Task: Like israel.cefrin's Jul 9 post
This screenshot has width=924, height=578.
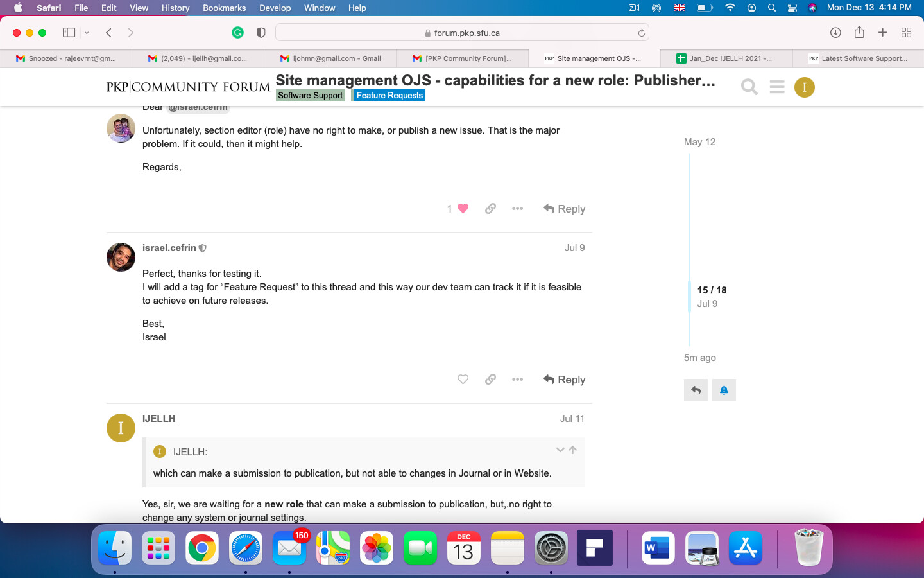Action: point(463,380)
